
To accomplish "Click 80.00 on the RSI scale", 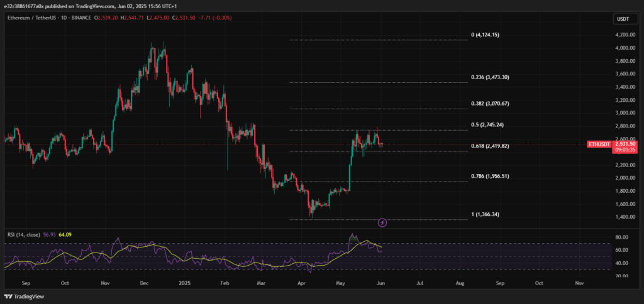I will (x=623, y=237).
